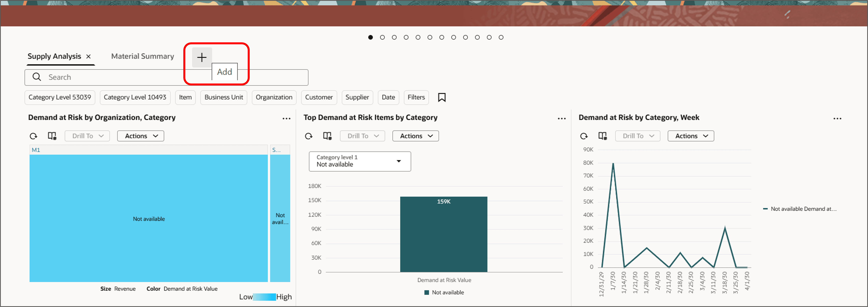Click the Business Unit filter button
The height and width of the screenshot is (307, 868).
[223, 97]
